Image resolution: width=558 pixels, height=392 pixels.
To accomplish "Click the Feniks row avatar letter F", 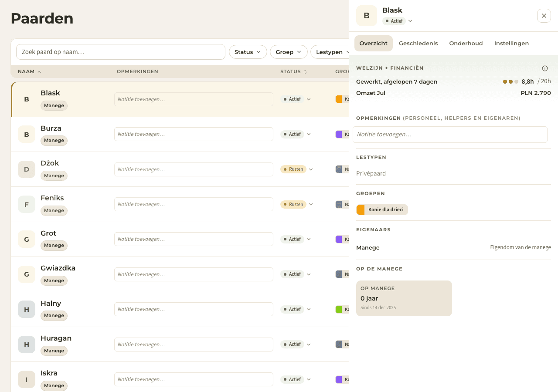I will click(x=27, y=204).
